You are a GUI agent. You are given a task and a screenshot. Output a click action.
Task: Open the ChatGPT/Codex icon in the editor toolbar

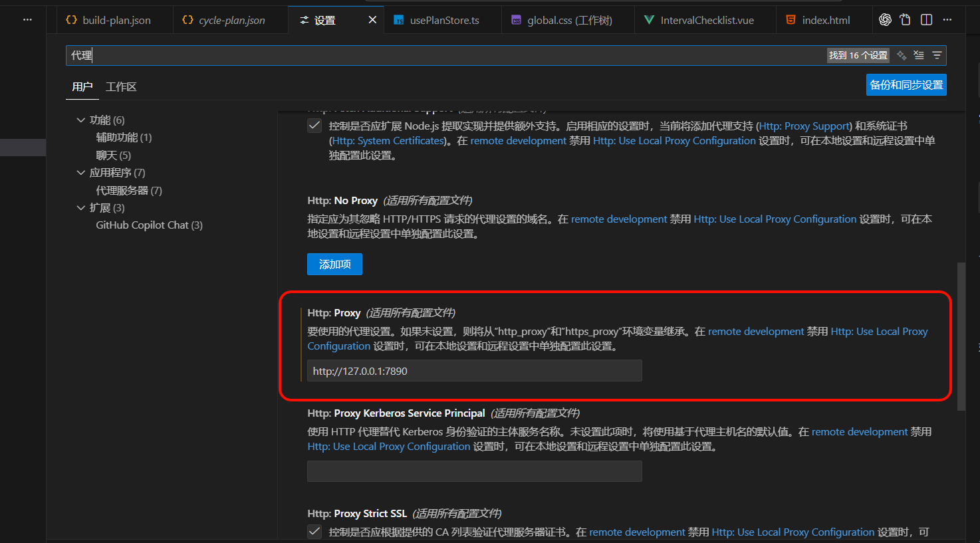click(x=885, y=20)
